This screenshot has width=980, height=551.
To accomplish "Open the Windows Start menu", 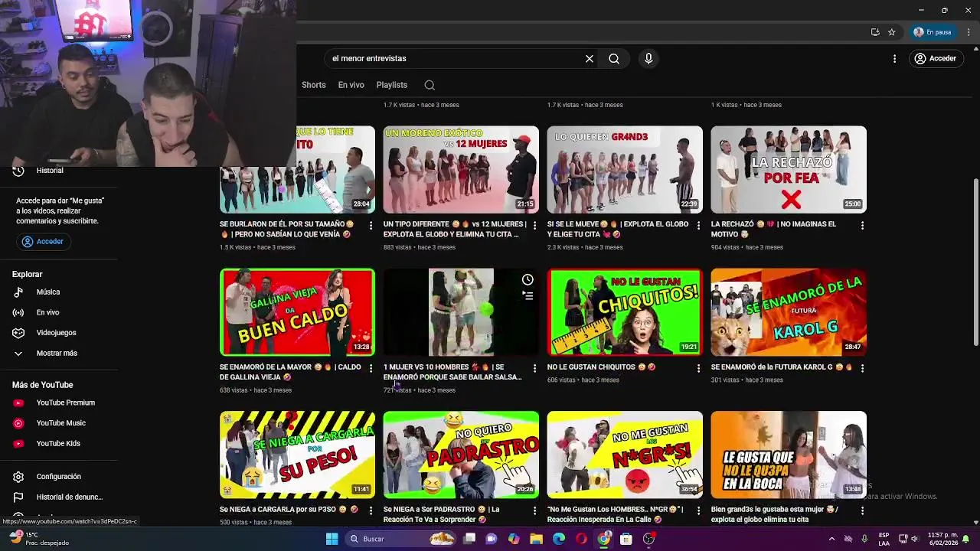I will click(332, 539).
